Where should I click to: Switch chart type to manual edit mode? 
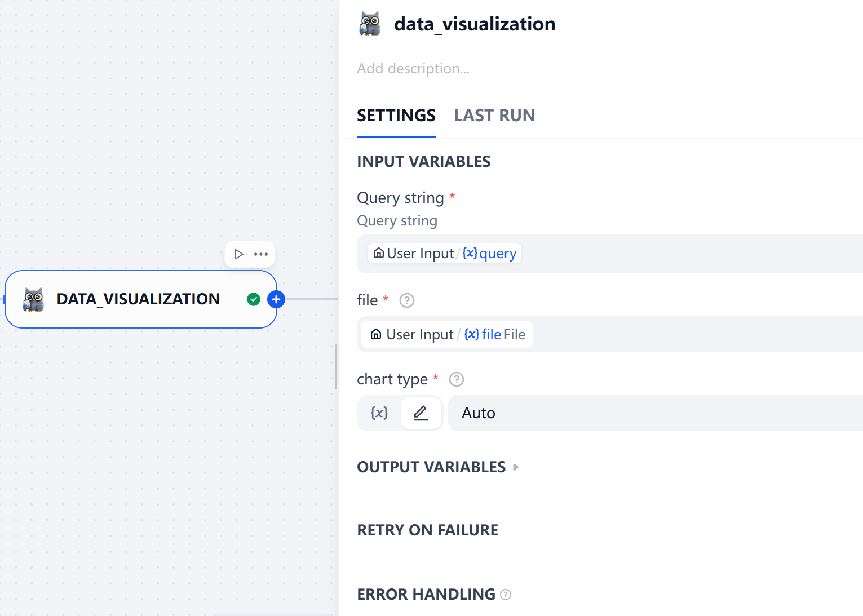pyautogui.click(x=421, y=413)
